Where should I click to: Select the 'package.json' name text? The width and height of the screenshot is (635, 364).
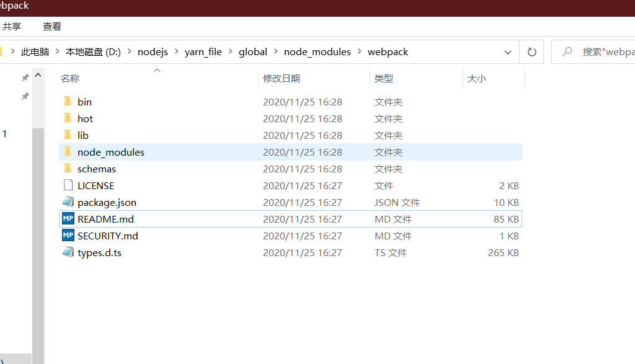107,202
